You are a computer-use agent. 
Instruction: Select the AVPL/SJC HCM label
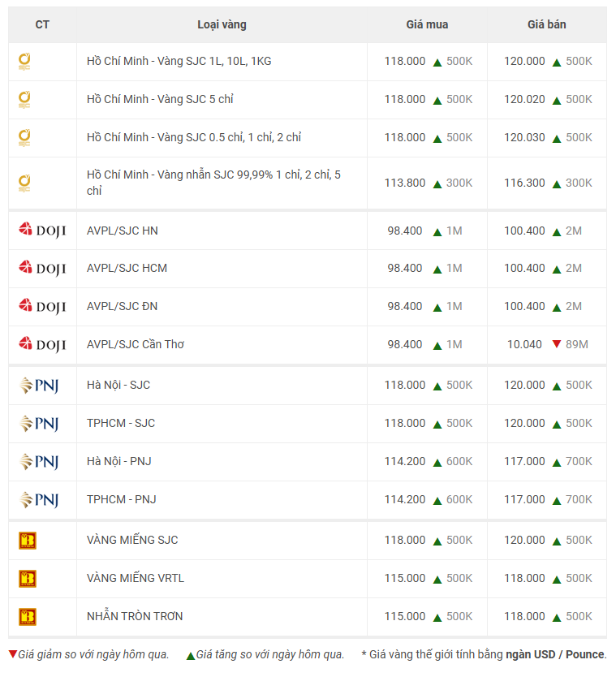127,268
